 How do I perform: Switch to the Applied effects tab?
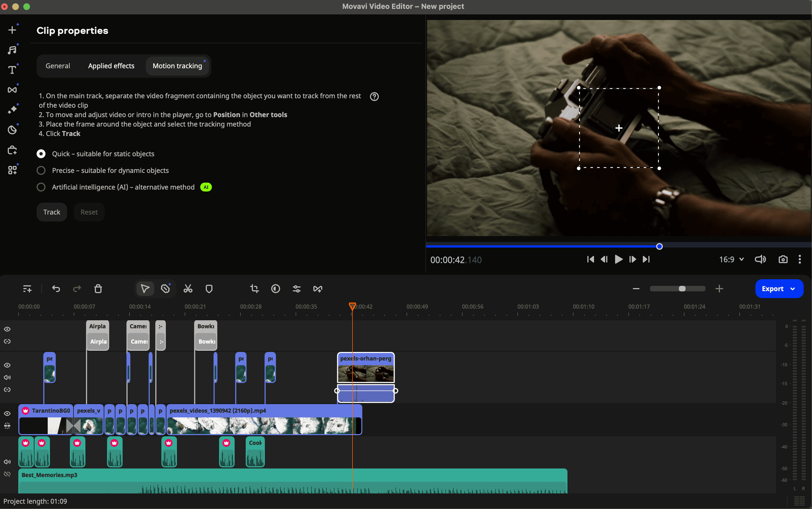click(111, 66)
